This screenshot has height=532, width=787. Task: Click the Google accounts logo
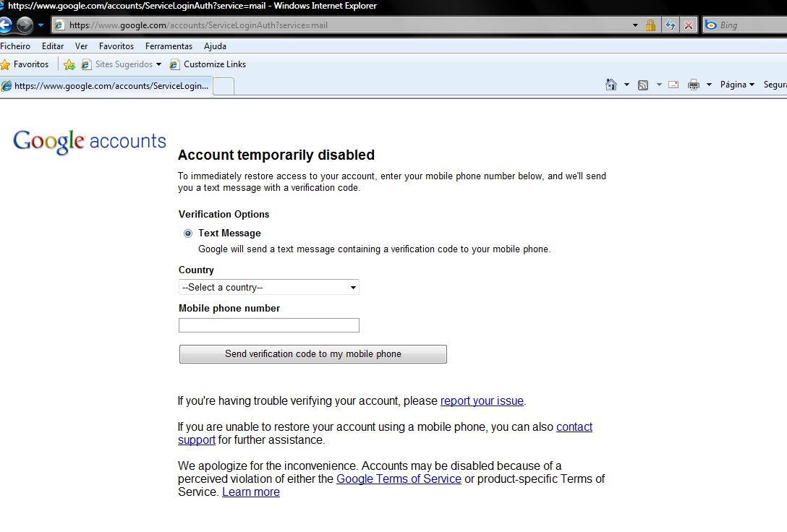coord(90,142)
